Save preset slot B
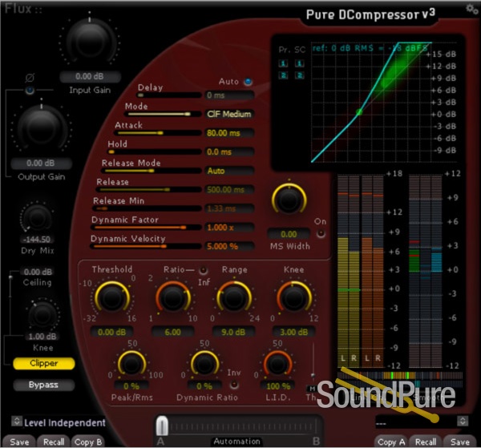Viewport: 481px width, 448px height. pyautogui.click(x=460, y=442)
